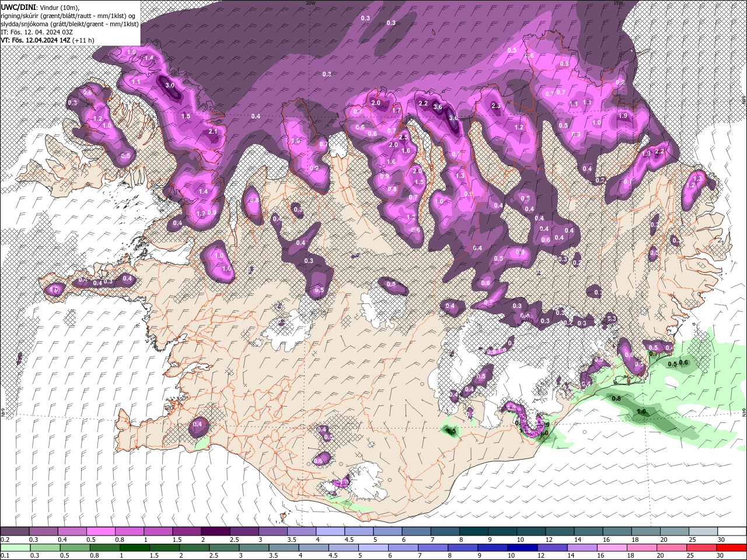Pick the pale green 0.1–0.3 swatch, lower legend
The image size is (747, 560).
pos(15,548)
